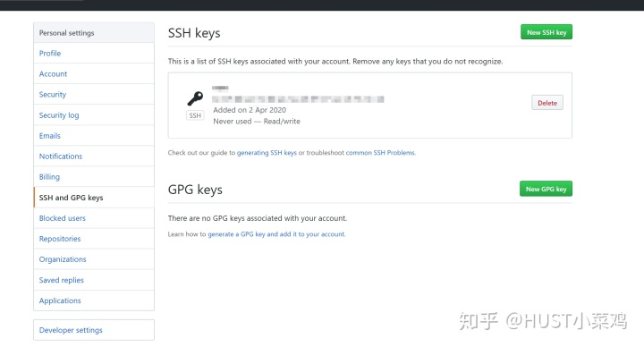This screenshot has height=347, width=644.
Task: Click the blurred SSH key fingerprint
Action: pos(298,99)
